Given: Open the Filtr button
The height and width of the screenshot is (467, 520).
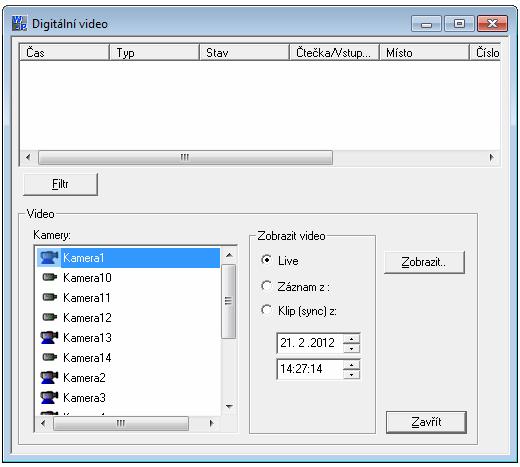Looking at the screenshot, I should click(x=60, y=184).
